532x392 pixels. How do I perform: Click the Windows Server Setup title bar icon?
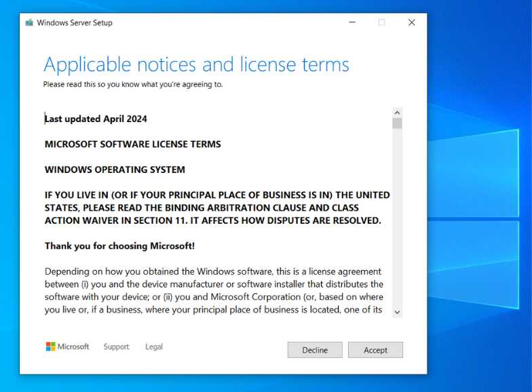tap(29, 22)
